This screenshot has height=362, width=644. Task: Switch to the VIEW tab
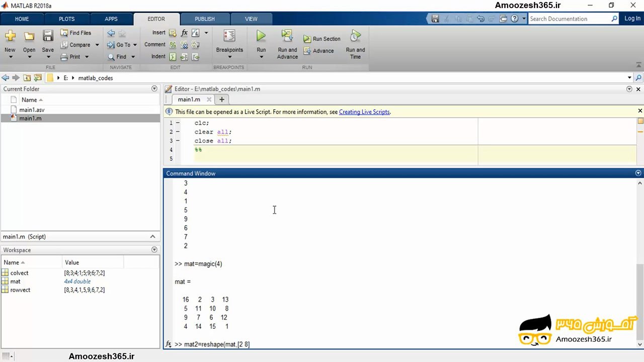tap(251, 19)
